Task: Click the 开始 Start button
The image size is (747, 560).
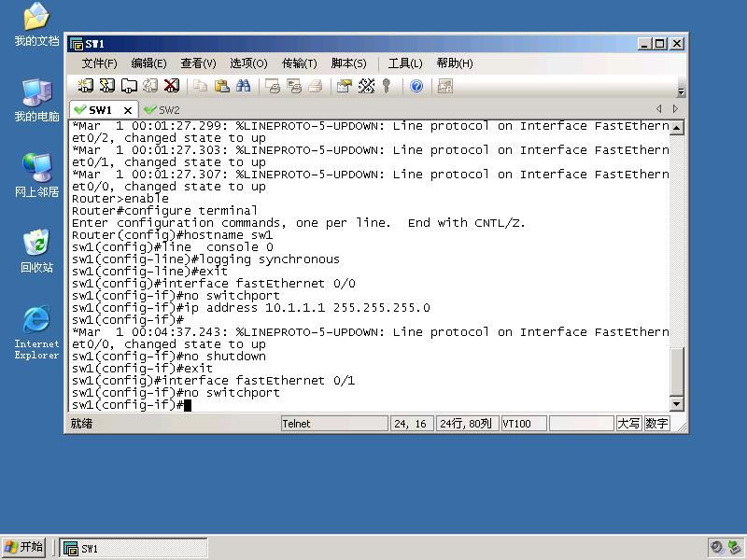Action: pos(24,547)
